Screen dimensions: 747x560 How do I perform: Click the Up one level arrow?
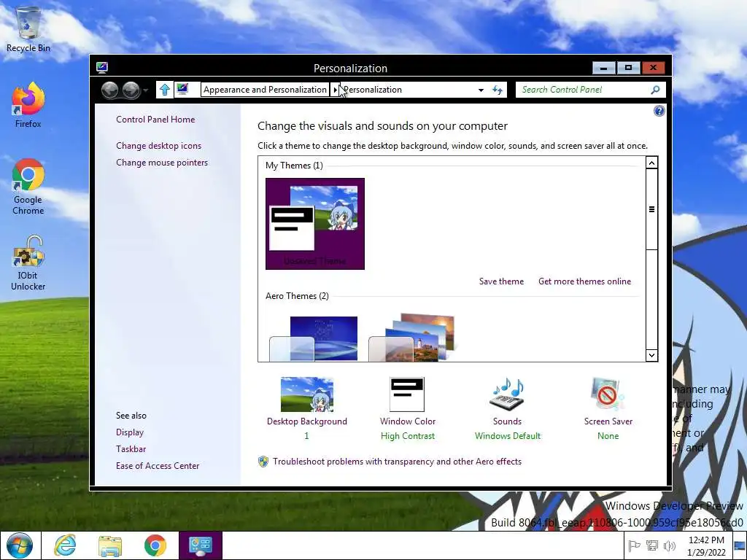point(165,90)
